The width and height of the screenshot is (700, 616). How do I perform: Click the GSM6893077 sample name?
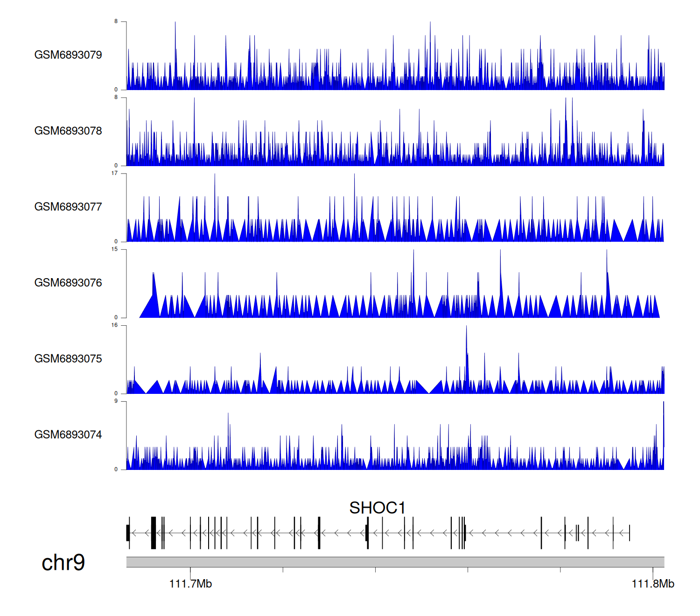[68, 207]
